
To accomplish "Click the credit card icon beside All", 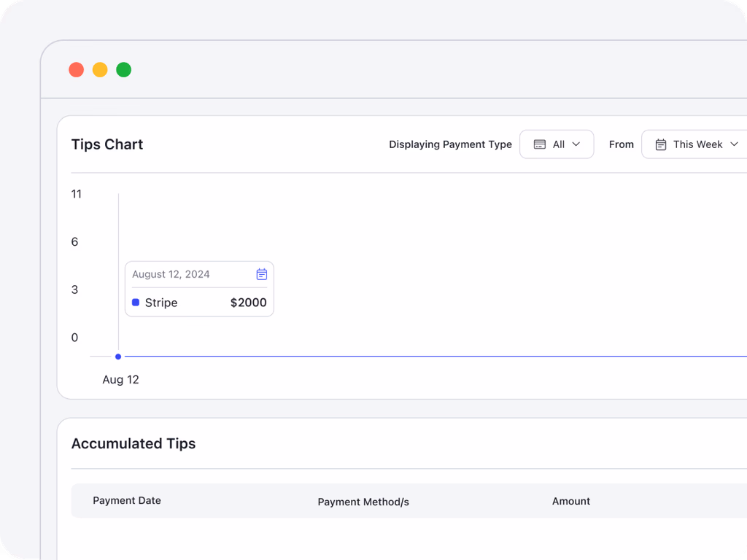I will [540, 144].
